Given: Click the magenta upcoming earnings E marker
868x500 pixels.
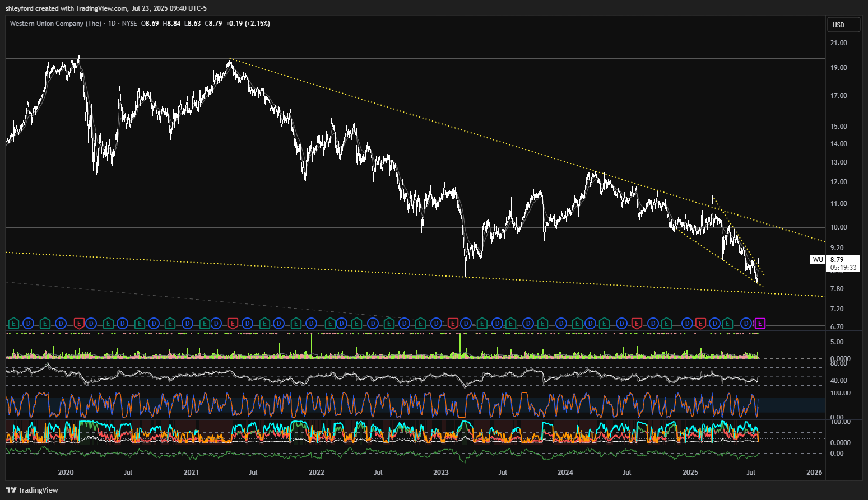Looking at the screenshot, I should point(760,323).
